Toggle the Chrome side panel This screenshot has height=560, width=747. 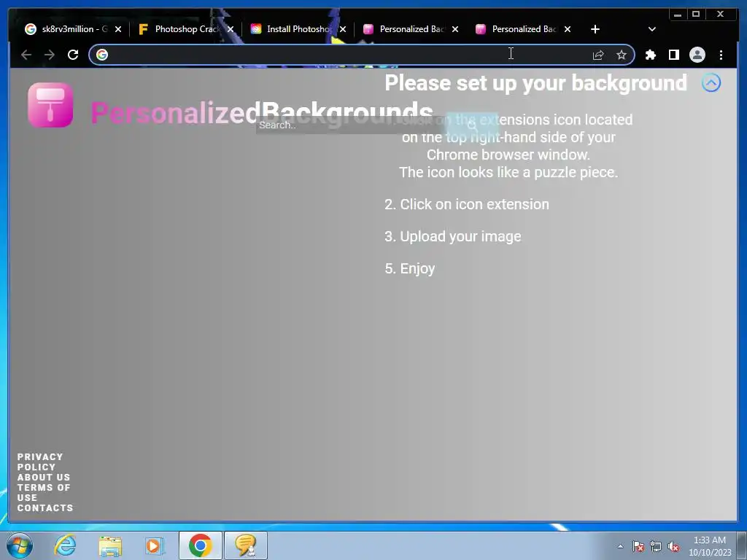[x=673, y=55]
